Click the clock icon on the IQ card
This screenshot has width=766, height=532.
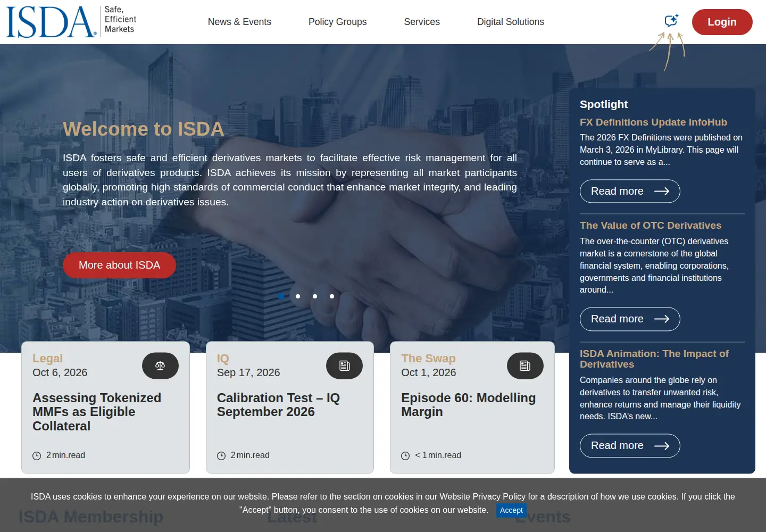pos(221,456)
